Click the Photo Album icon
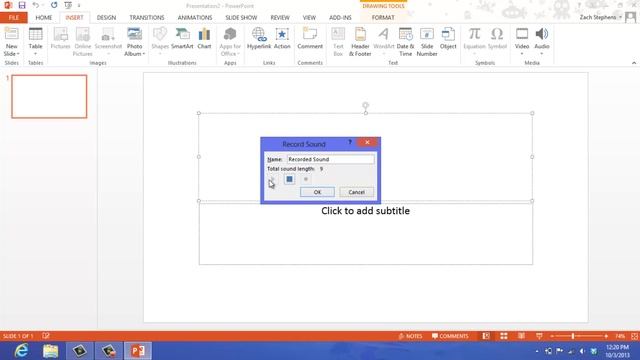The height and width of the screenshot is (360, 640). point(134,34)
